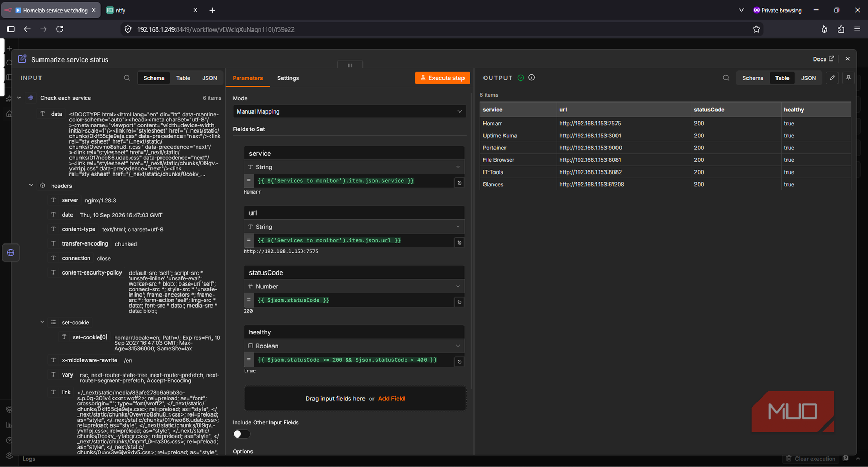
Task: Open the Logs panel at bottom
Action: point(29,459)
